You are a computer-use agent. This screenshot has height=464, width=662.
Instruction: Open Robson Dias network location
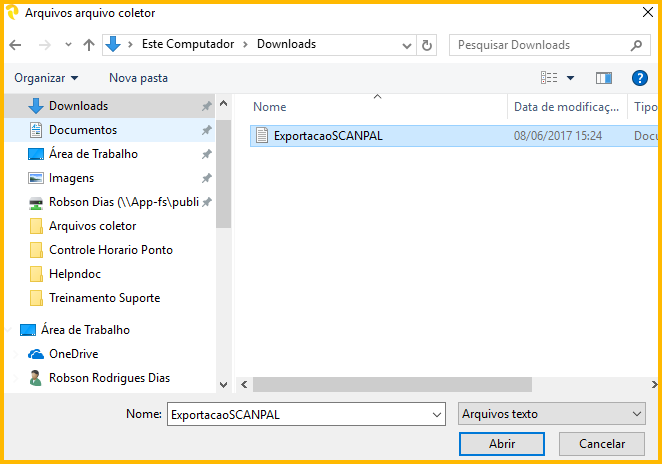(x=109, y=202)
